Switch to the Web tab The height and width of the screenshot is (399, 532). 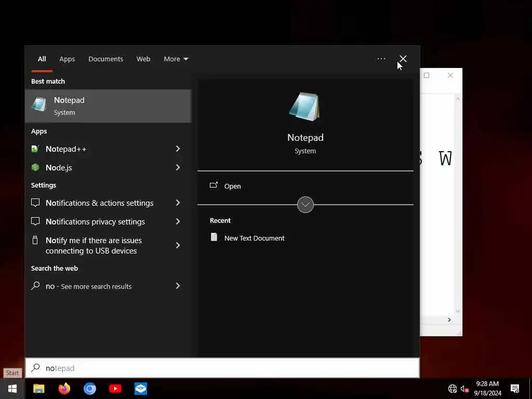pyautogui.click(x=143, y=59)
